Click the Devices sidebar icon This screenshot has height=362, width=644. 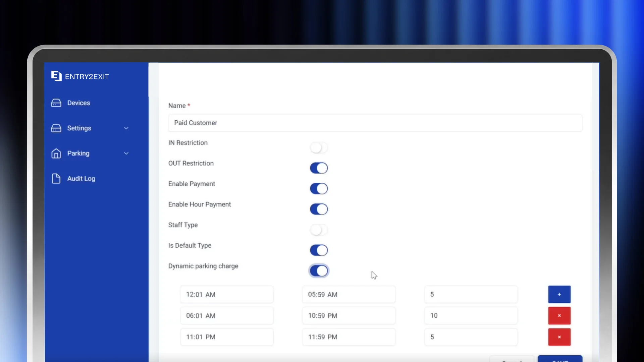coord(56,103)
